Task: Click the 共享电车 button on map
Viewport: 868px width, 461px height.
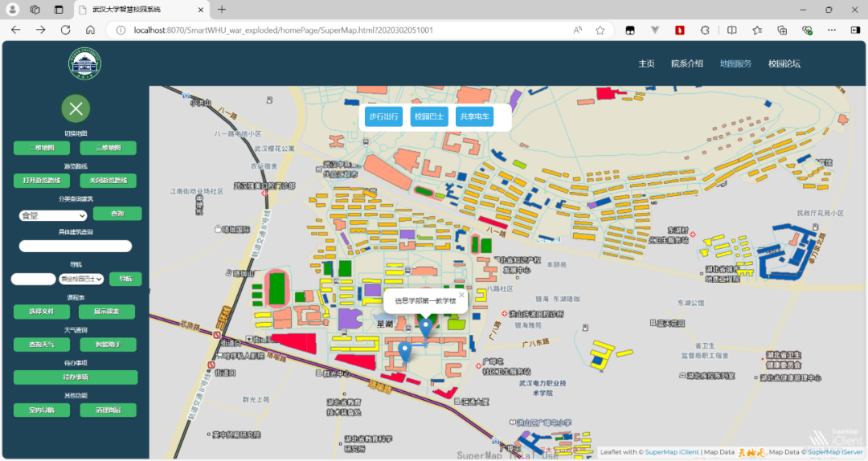Action: (474, 116)
